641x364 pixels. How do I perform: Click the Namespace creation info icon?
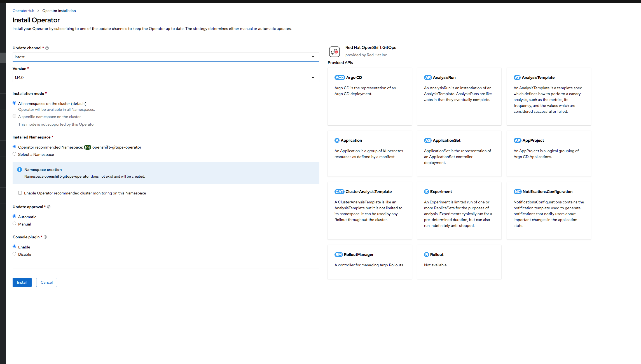tap(20, 170)
